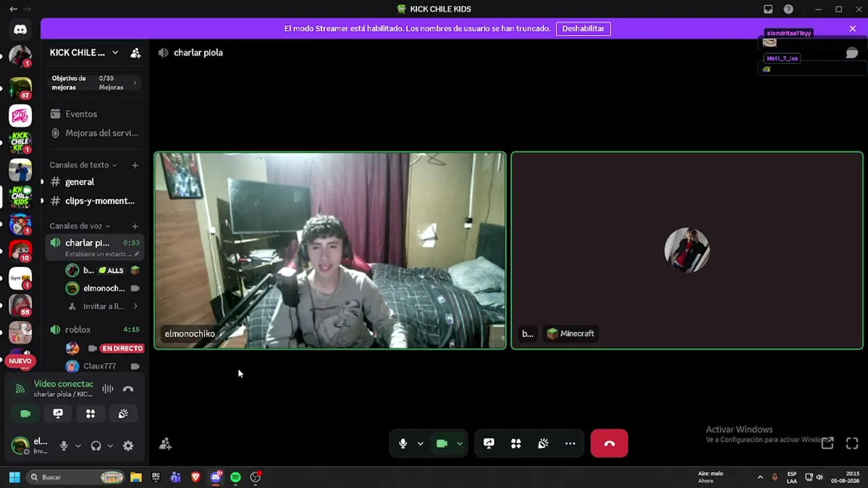Create a new text channel
Viewport: 868px width, 488px height.
click(x=135, y=165)
